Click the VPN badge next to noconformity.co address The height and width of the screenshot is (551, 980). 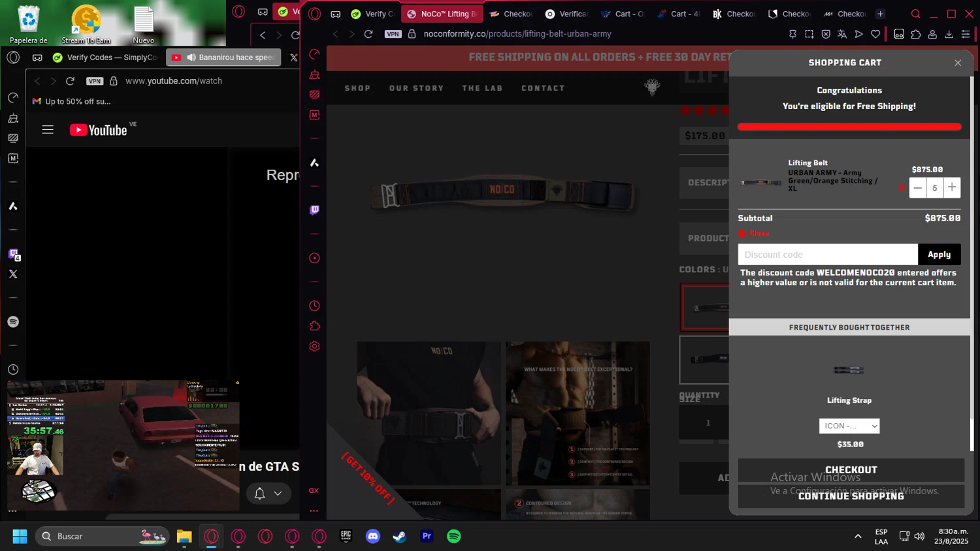tap(393, 34)
